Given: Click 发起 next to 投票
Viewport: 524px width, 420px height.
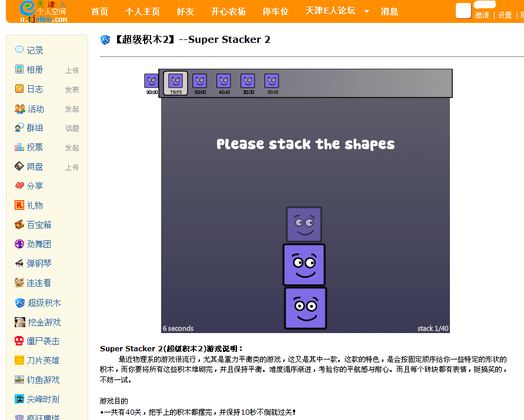Looking at the screenshot, I should [x=72, y=147].
